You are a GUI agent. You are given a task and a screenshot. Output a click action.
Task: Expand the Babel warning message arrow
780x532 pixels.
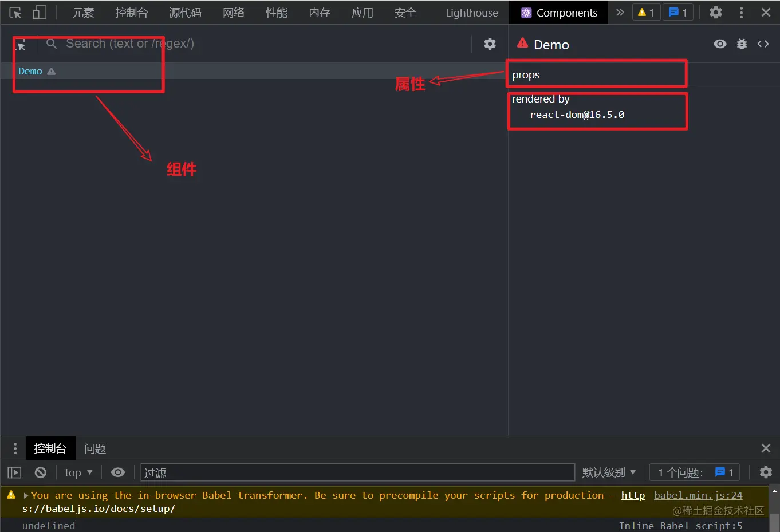[x=26, y=496]
